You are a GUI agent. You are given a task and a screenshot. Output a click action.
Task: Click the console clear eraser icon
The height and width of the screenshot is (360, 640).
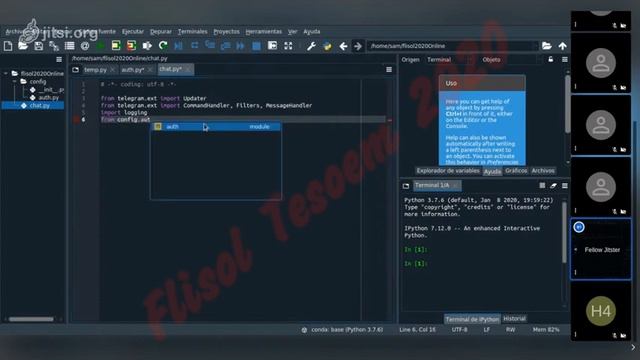553,186
